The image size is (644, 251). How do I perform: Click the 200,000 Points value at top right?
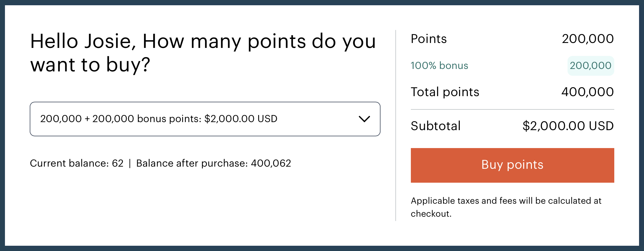click(588, 38)
